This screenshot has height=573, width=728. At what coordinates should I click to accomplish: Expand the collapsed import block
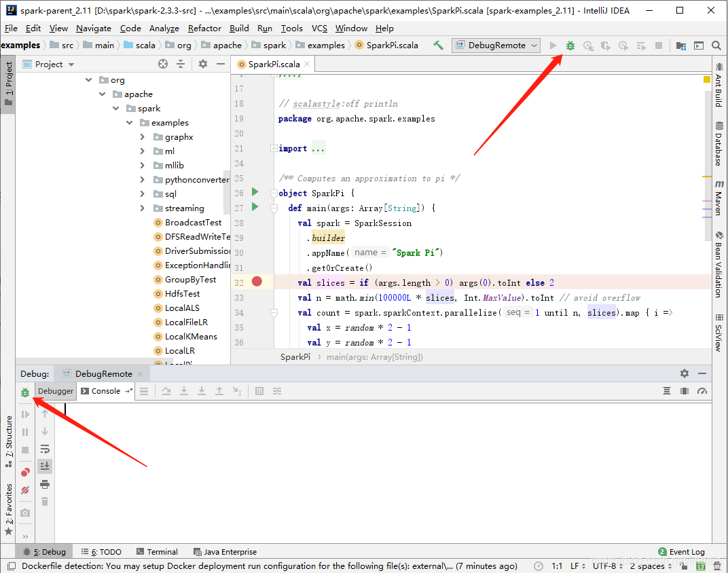point(274,149)
